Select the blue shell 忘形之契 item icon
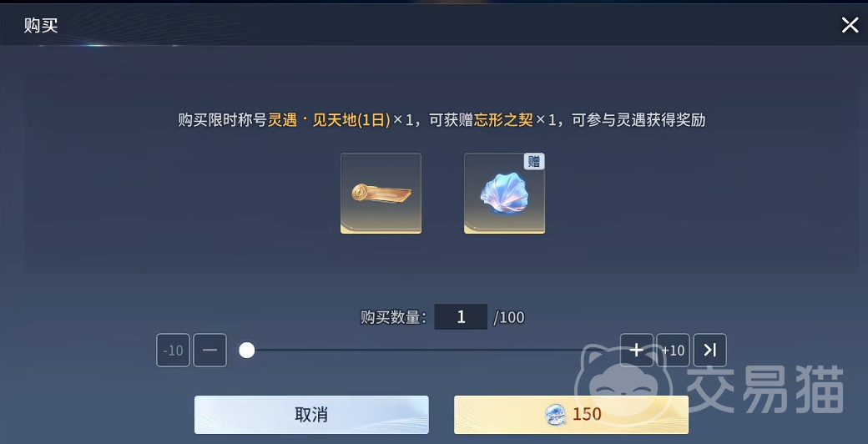Image resolution: width=868 pixels, height=444 pixels. point(504,194)
